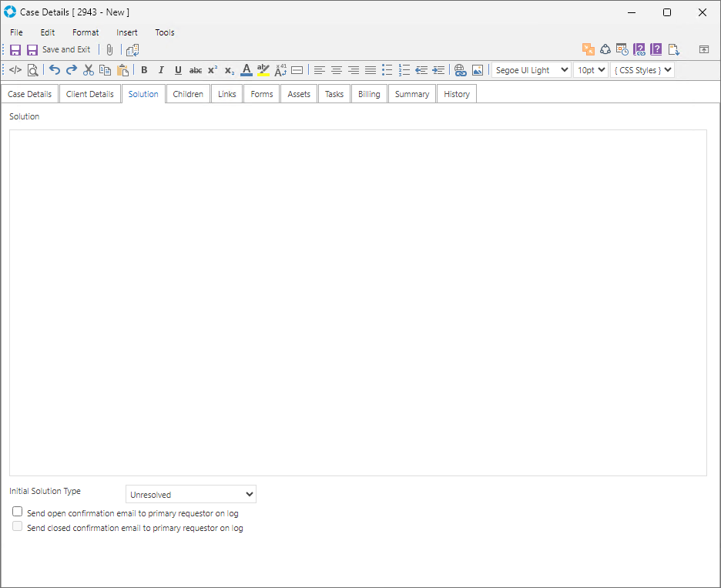
Task: Toggle HTML source code view
Action: [15, 70]
